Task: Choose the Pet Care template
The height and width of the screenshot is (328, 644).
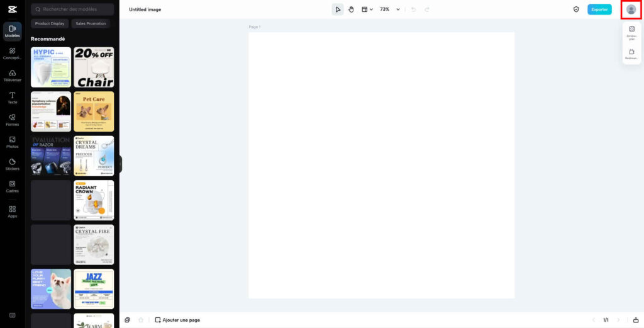Action: pos(94,111)
